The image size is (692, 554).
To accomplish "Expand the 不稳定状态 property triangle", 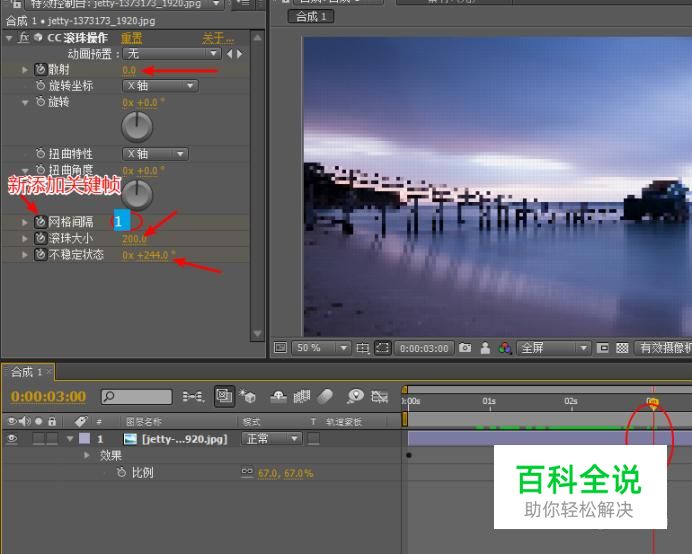I will [x=25, y=255].
